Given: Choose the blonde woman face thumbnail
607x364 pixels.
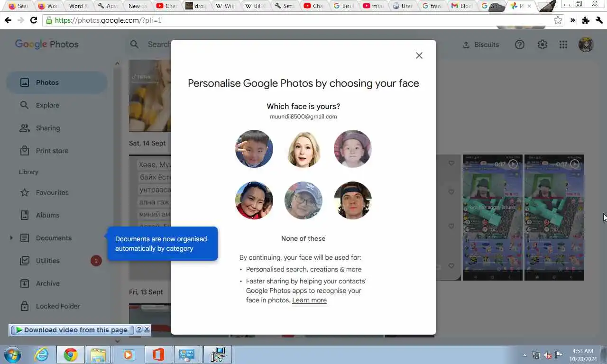Looking at the screenshot, I should [303, 149].
